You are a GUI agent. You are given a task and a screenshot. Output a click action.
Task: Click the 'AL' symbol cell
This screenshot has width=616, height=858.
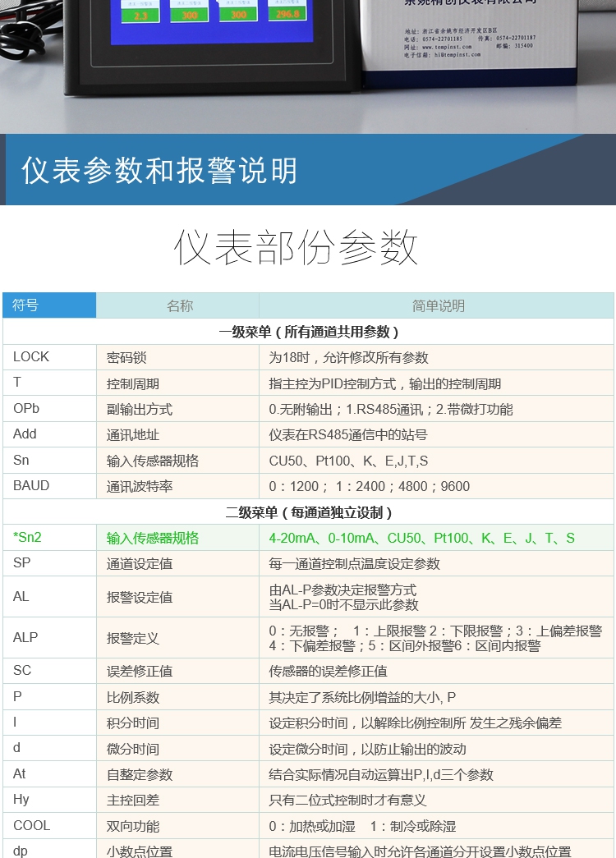coord(49,597)
